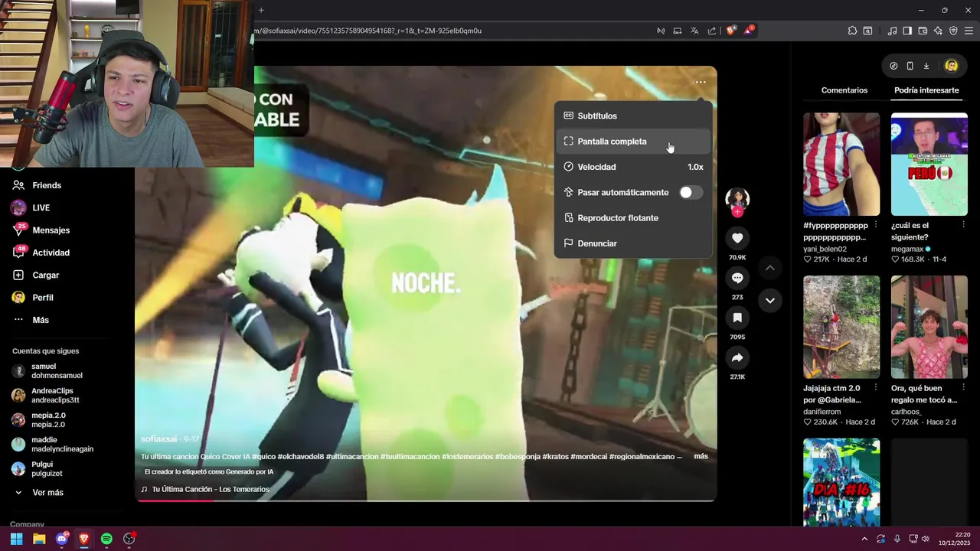The image size is (980, 551).
Task: Open the megamax PERÚ video thumbnail
Action: (929, 165)
